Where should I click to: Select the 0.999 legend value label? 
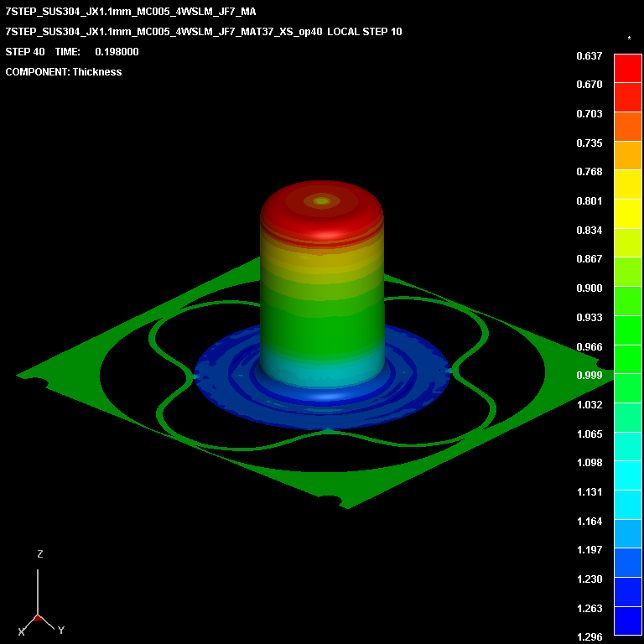(x=589, y=375)
